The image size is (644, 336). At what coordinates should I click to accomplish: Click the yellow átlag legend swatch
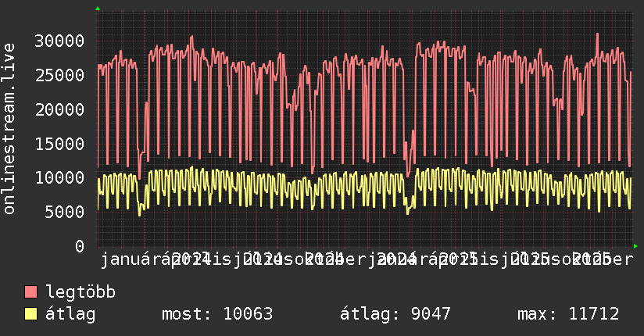click(x=31, y=315)
